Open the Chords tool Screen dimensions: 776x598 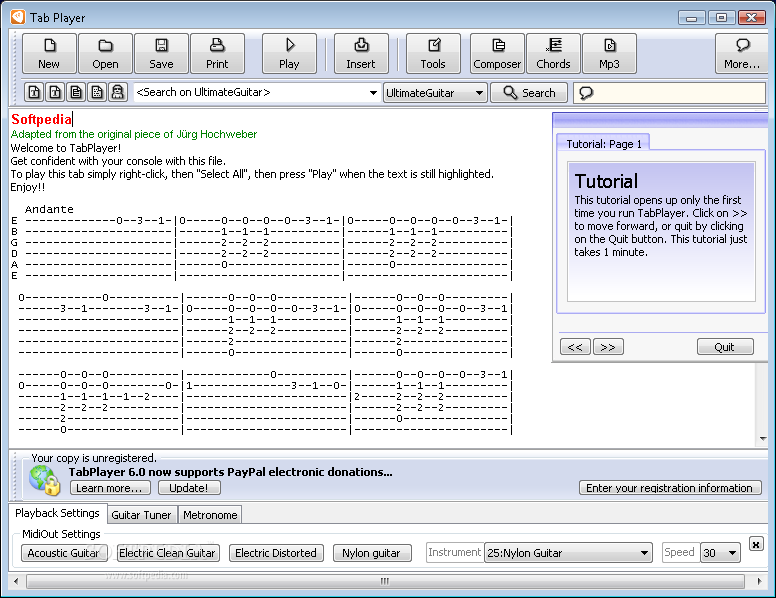click(553, 53)
